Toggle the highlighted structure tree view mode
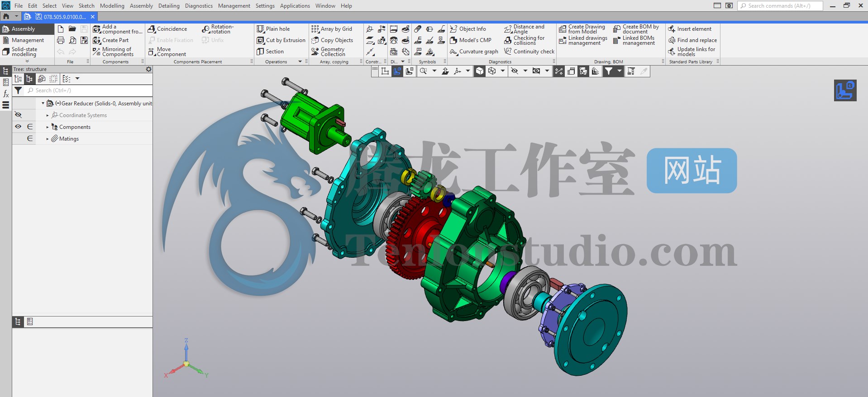The height and width of the screenshot is (397, 868). click(x=30, y=79)
